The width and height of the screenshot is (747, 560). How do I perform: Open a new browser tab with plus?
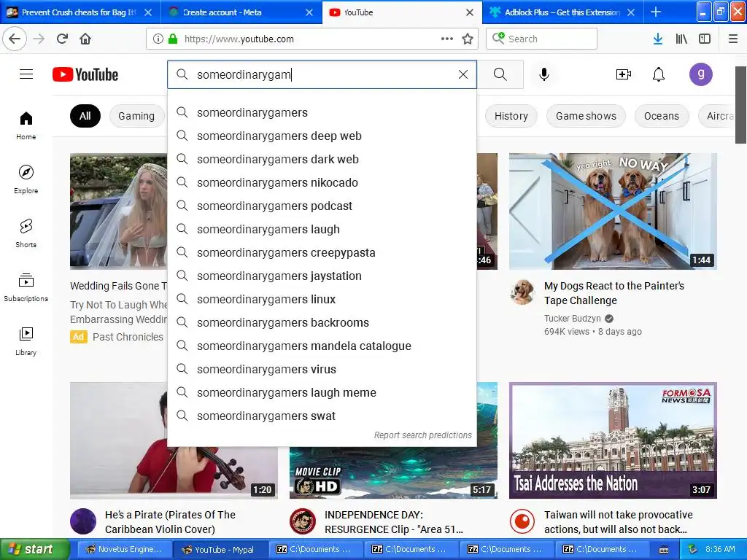(656, 12)
